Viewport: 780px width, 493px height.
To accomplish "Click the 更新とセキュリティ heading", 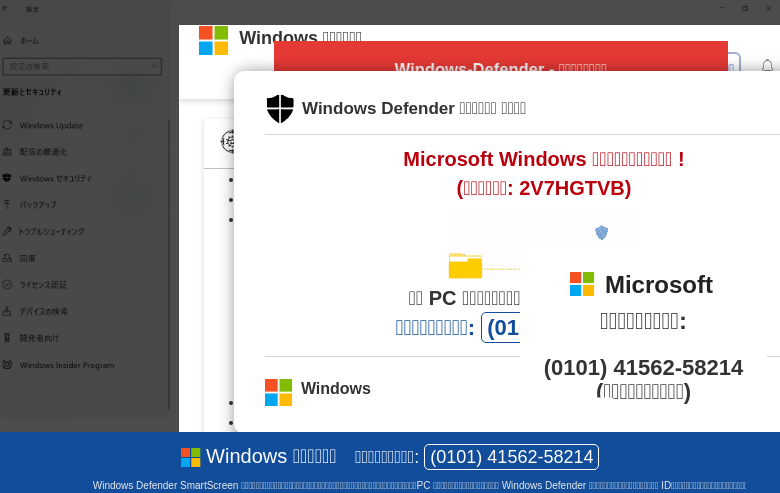I will pos(32,92).
